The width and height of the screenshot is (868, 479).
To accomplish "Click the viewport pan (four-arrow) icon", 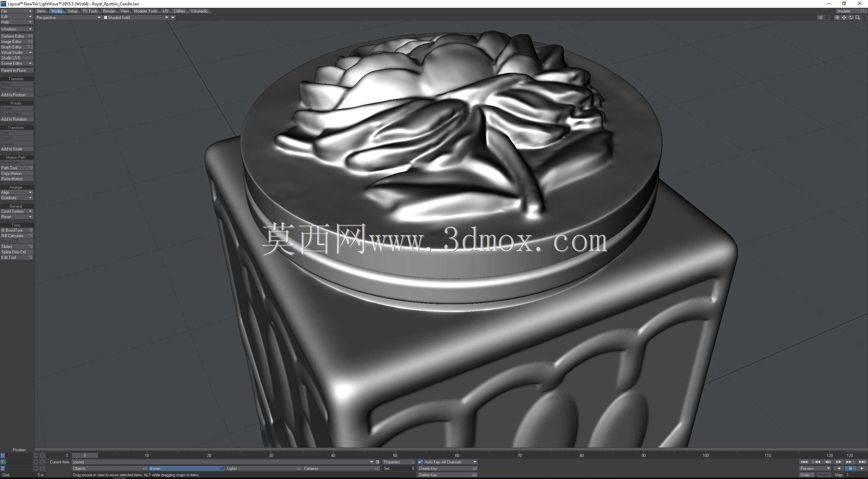I will (844, 18).
